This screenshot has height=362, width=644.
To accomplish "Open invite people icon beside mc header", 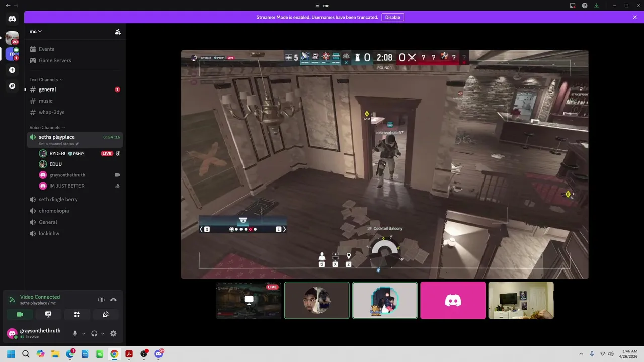I will pyautogui.click(x=118, y=32).
